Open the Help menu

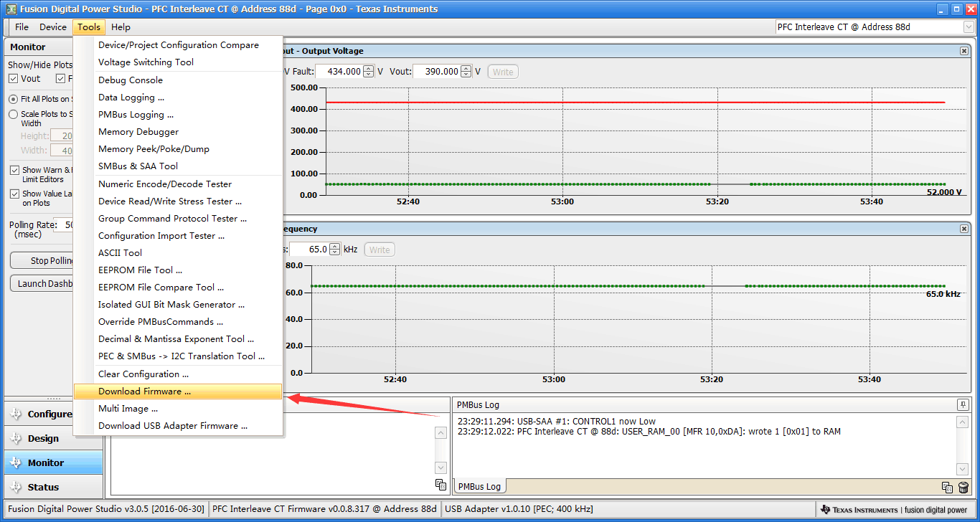click(121, 27)
